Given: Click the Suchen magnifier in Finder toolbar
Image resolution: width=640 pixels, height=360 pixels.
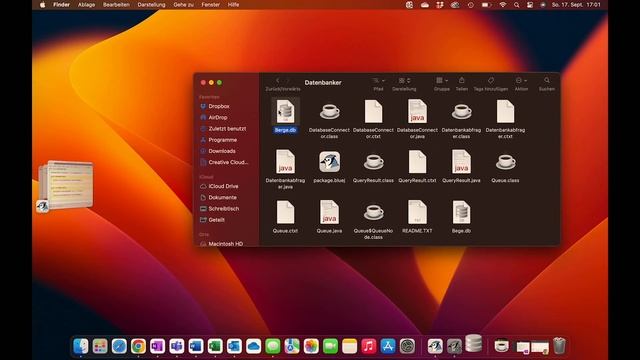Looking at the screenshot, I should click(547, 80).
